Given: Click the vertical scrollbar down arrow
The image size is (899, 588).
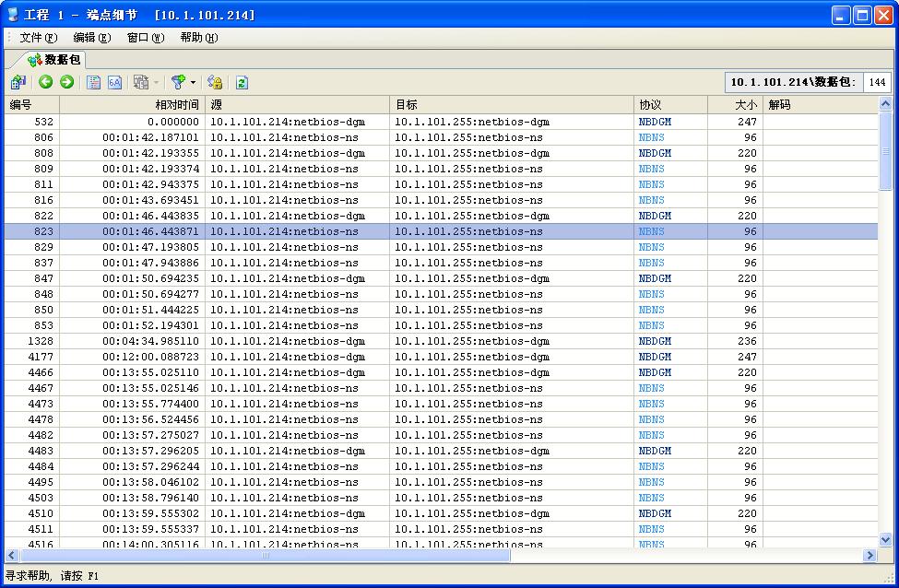Looking at the screenshot, I should coord(885,540).
